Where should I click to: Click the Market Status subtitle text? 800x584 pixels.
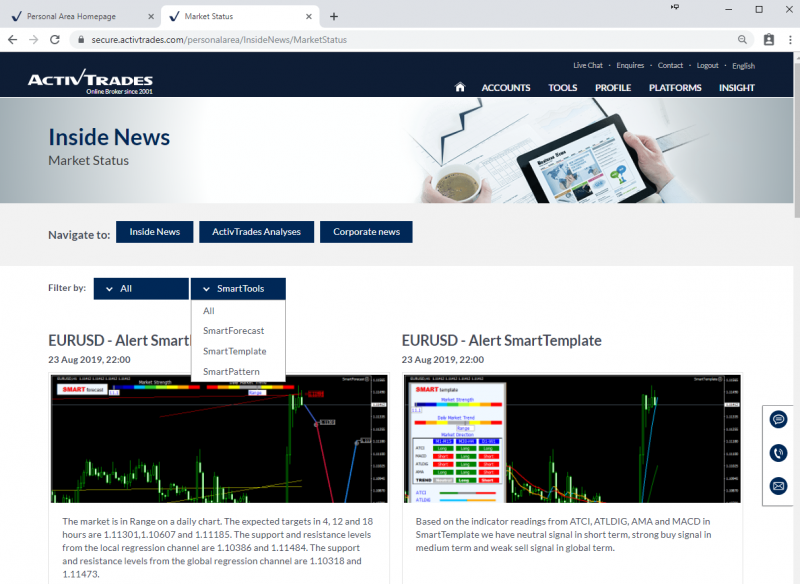88,161
